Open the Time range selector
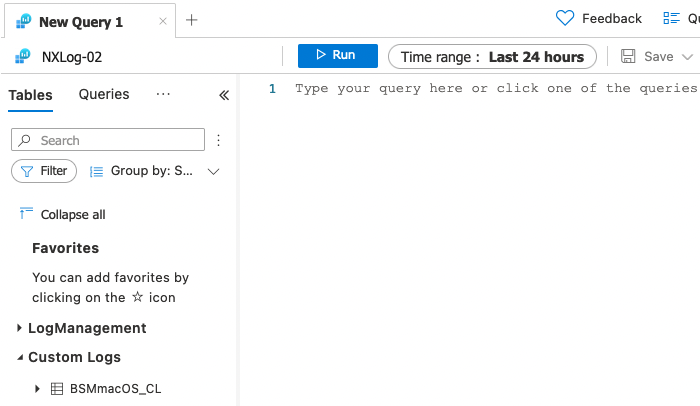The height and width of the screenshot is (406, 700). 492,57
